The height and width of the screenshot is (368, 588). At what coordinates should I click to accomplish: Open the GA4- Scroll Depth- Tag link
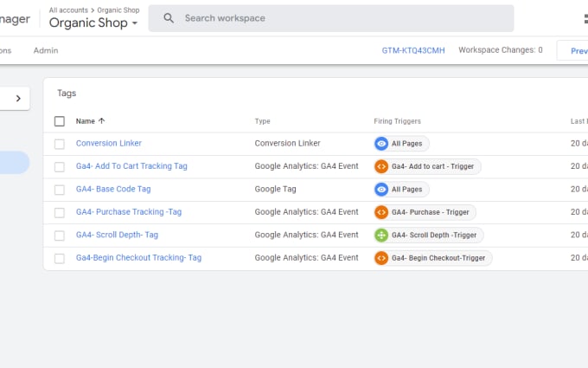117,235
